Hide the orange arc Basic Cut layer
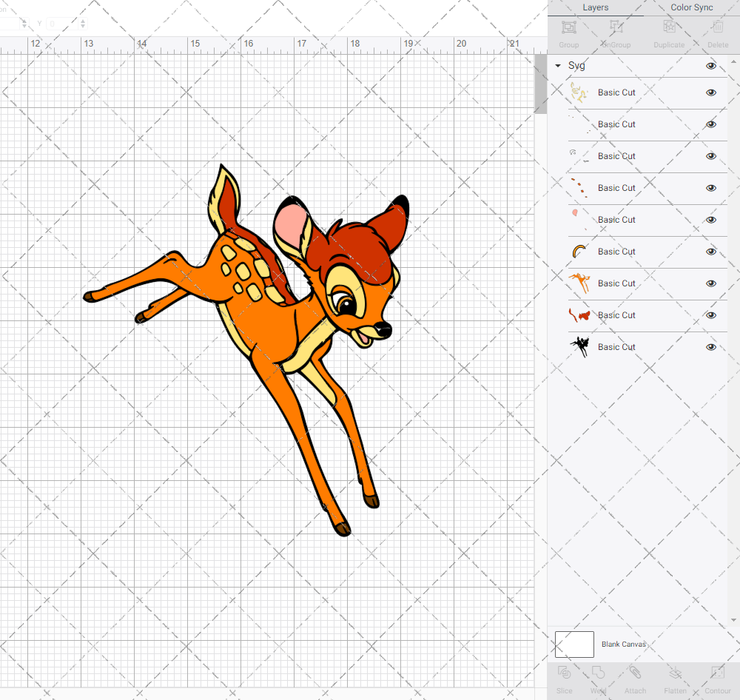 pyautogui.click(x=711, y=252)
